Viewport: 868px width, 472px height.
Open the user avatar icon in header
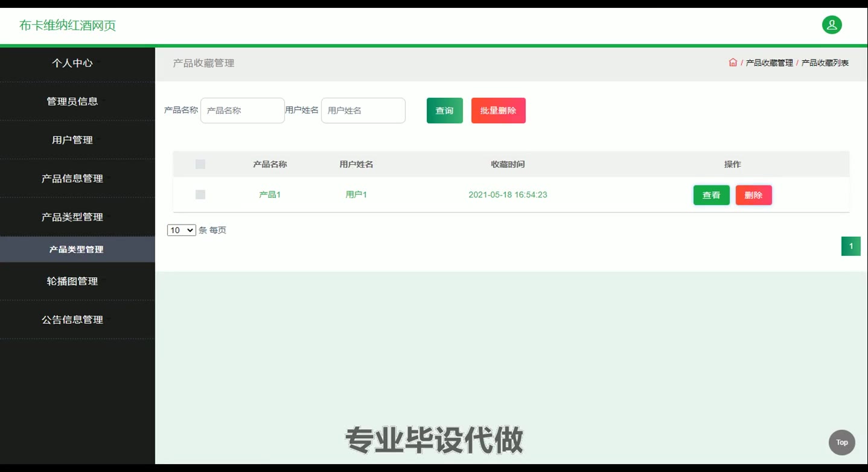[x=832, y=25]
